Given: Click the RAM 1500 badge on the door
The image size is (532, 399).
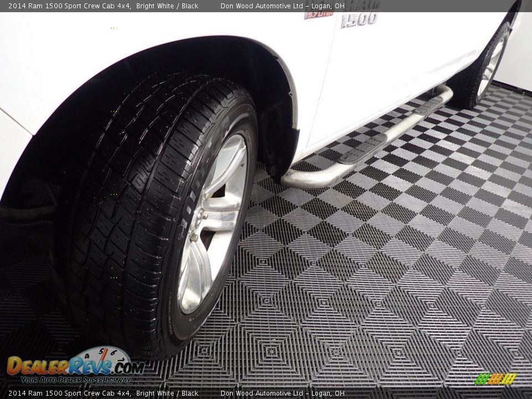Looking at the screenshot, I should pyautogui.click(x=360, y=14).
